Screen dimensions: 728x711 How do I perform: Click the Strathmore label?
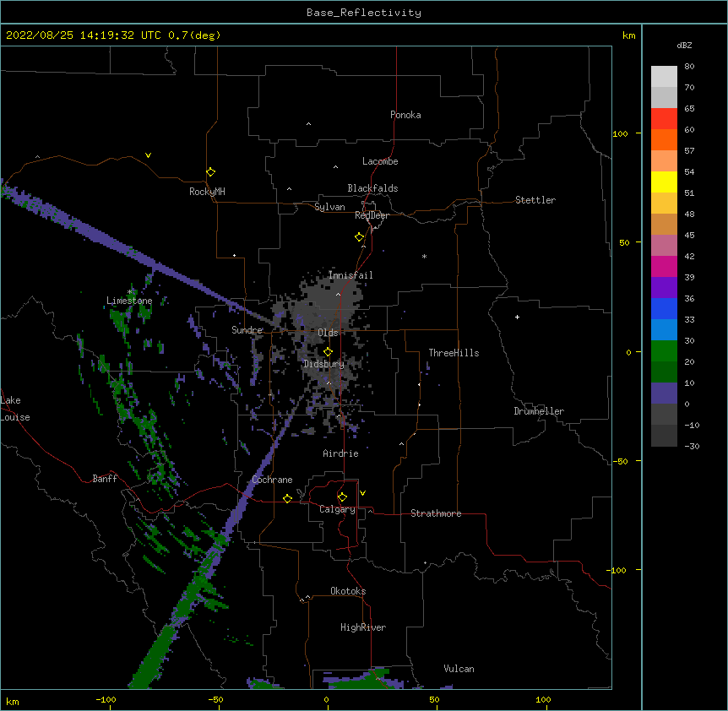[436, 513]
